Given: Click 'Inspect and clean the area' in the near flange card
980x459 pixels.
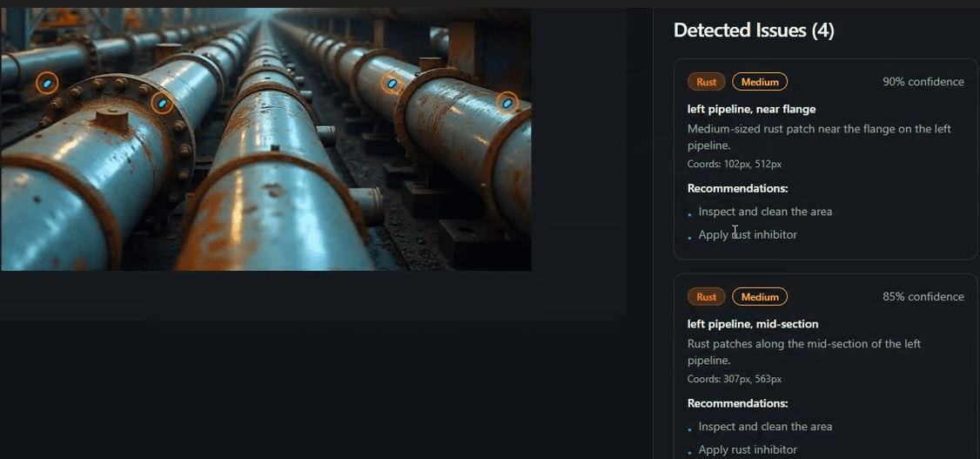Looking at the screenshot, I should tap(765, 212).
